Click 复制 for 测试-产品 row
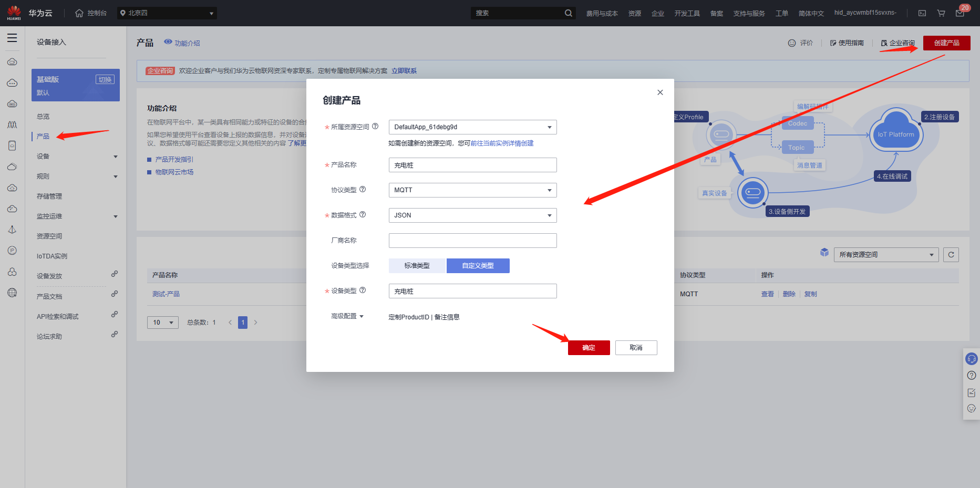Viewport: 980px width, 488px height. point(811,294)
